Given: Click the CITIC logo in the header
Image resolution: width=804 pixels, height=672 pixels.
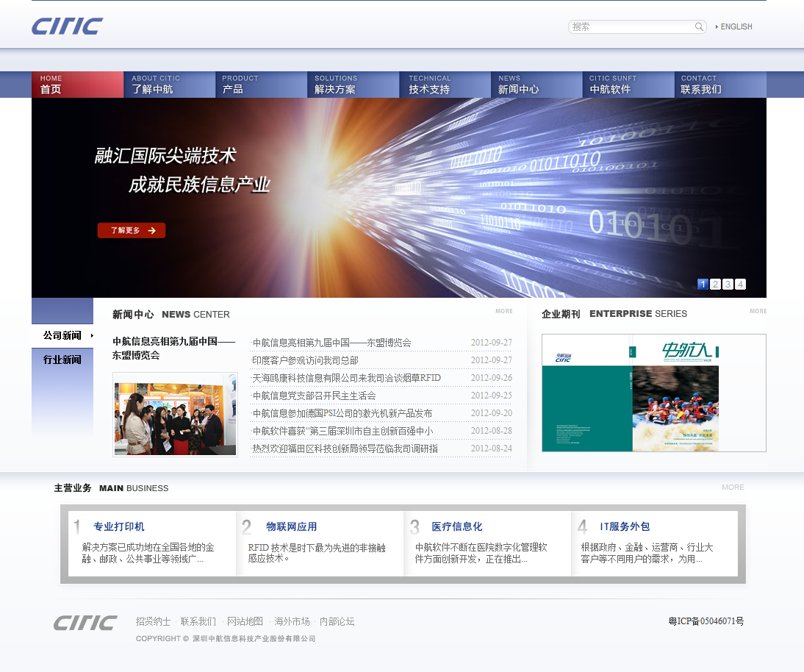Looking at the screenshot, I should (x=67, y=26).
